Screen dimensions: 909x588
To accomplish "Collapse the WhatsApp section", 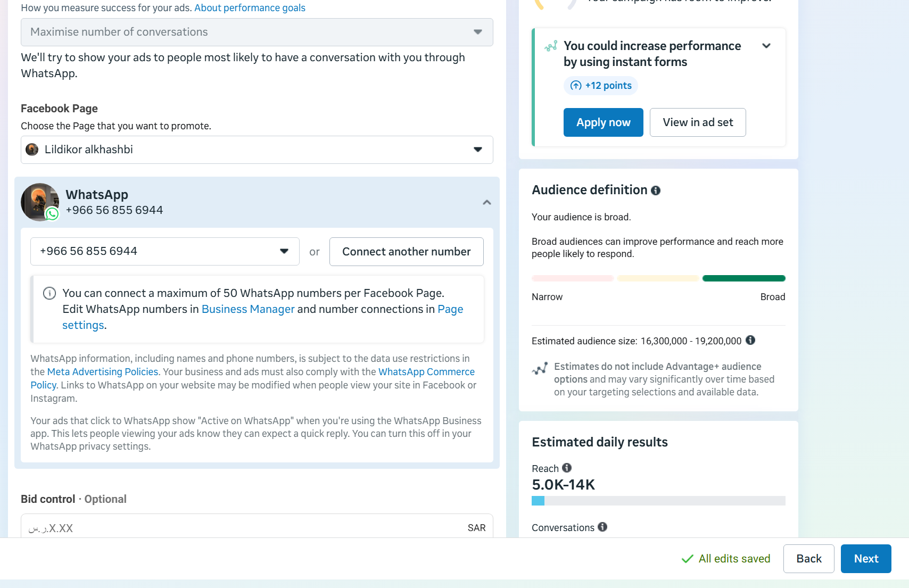I will (x=486, y=202).
